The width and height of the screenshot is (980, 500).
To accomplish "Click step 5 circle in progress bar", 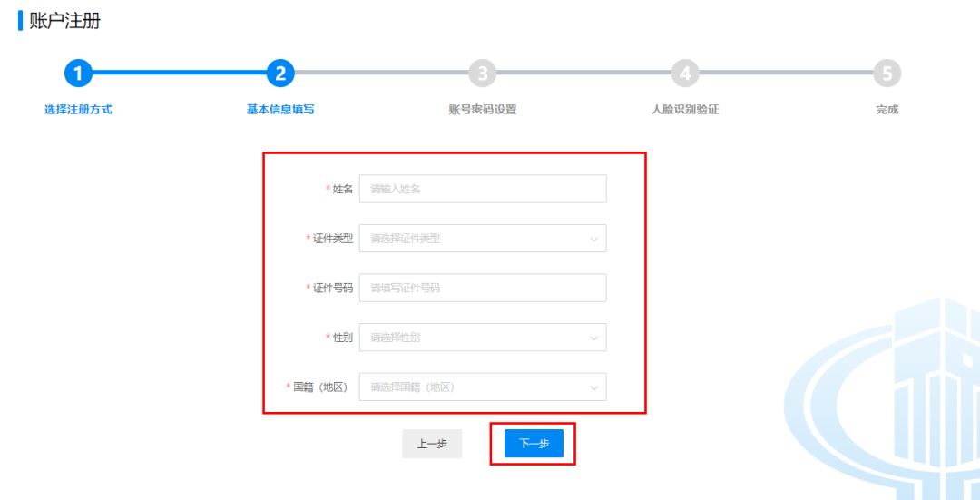I will pos(887,74).
